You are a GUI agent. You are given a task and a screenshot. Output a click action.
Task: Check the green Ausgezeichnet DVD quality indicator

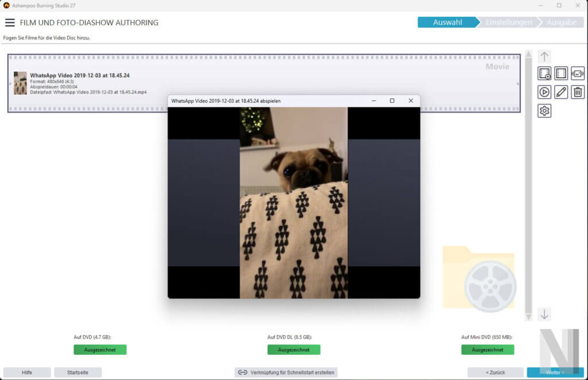point(99,350)
